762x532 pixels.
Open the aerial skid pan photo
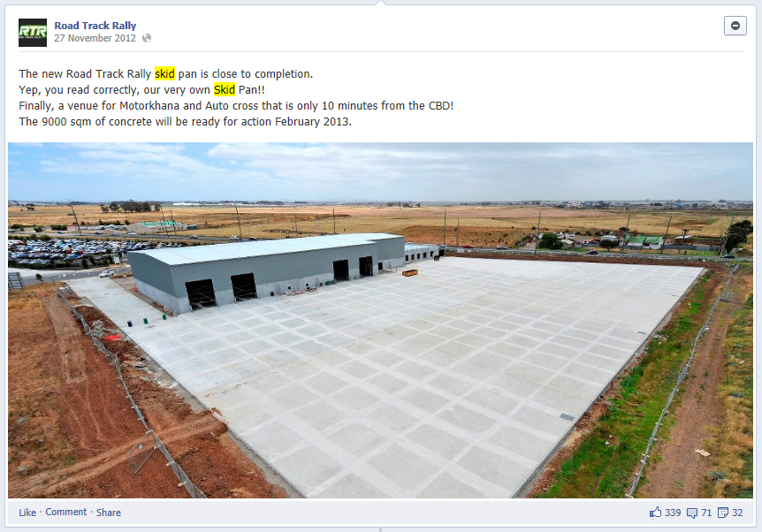coord(380,320)
